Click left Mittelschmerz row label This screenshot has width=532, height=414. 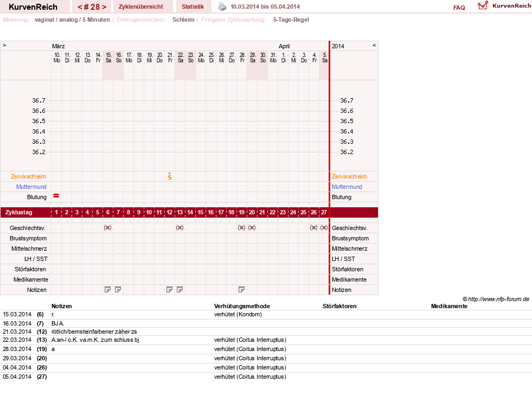[29, 249]
